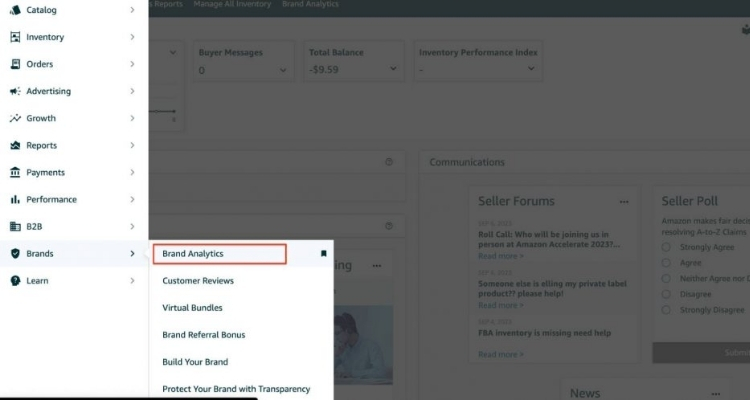Viewport: 750px width, 400px height.
Task: Expand Total Balance dropdown arrow
Action: click(393, 69)
